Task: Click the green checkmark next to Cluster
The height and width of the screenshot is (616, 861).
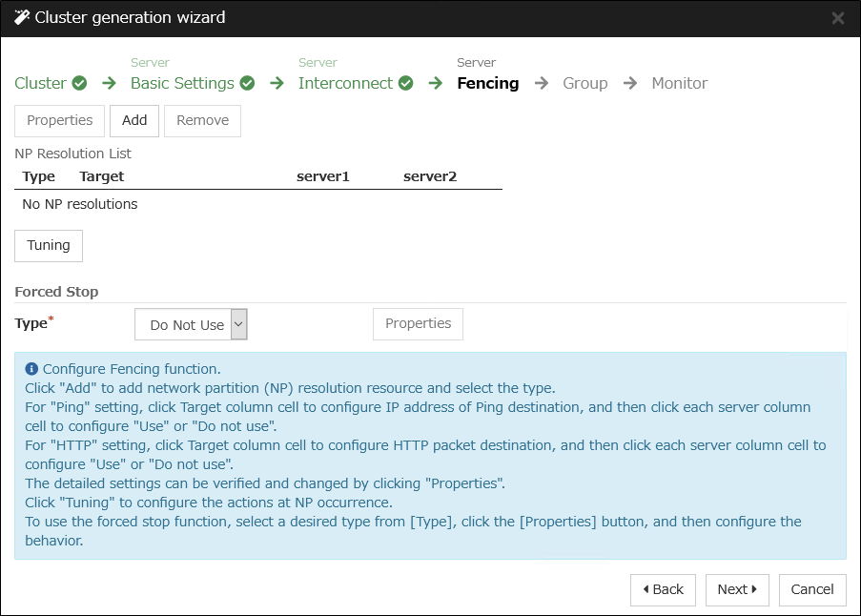Action: [80, 83]
